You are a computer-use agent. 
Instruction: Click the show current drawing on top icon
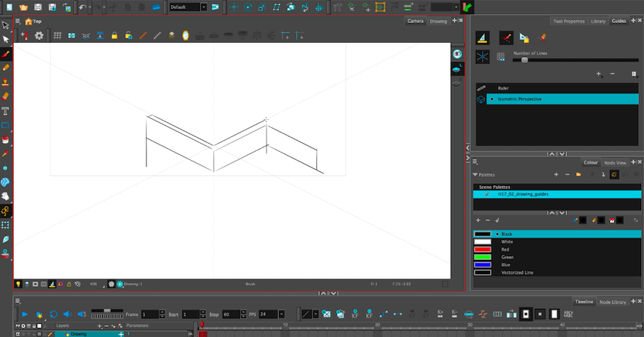[27, 284]
